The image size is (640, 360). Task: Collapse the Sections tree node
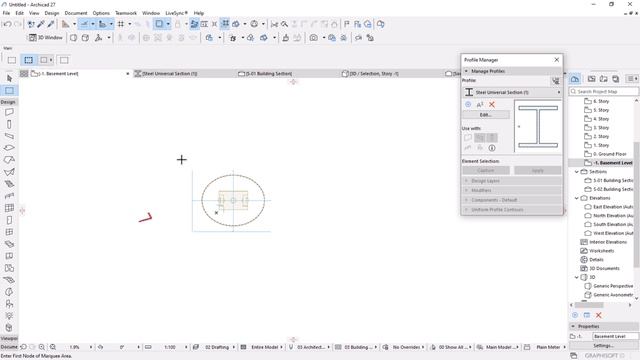576,172
